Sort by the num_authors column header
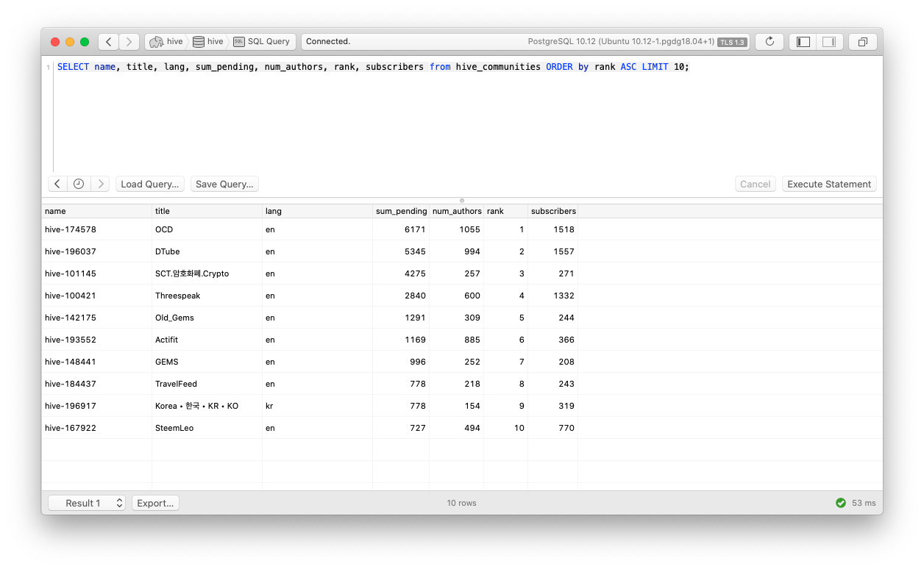This screenshot has width=924, height=569. tap(457, 211)
